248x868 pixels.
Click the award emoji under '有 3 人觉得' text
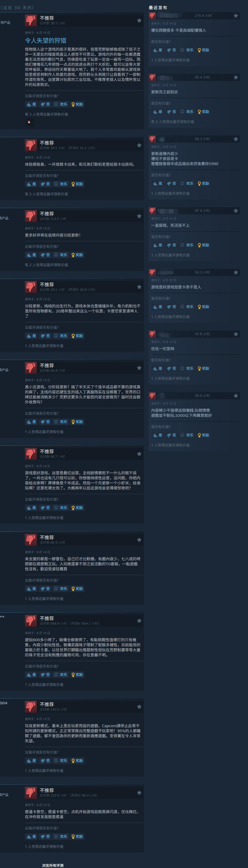pos(29,122)
